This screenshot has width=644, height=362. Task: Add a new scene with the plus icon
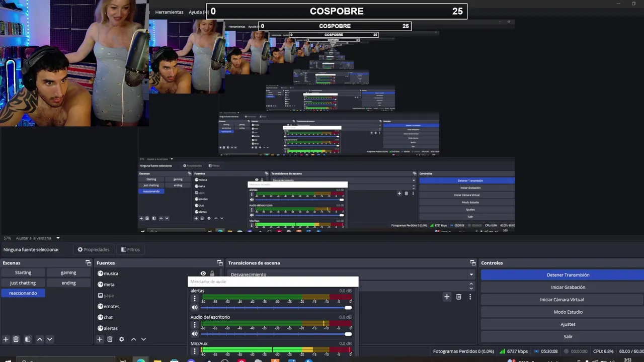click(x=6, y=339)
